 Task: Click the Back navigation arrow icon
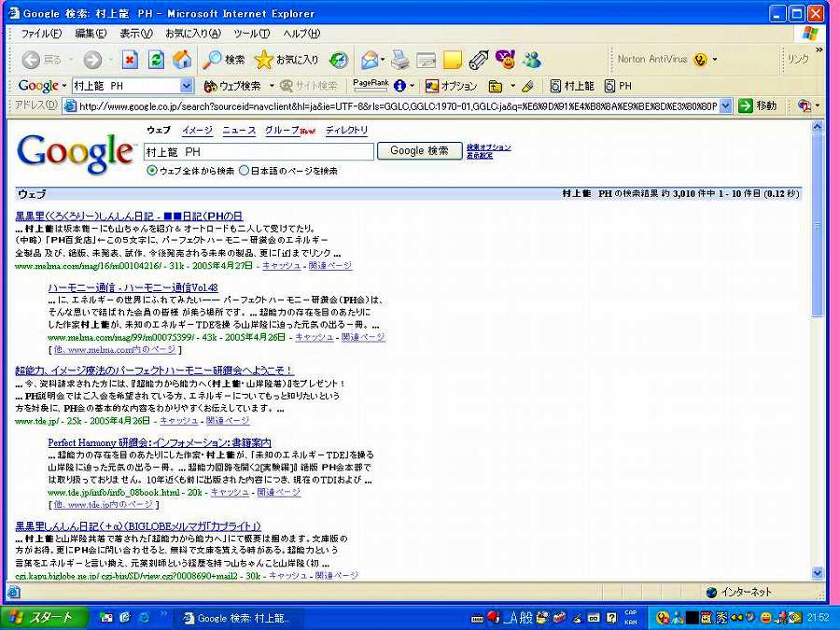31,60
